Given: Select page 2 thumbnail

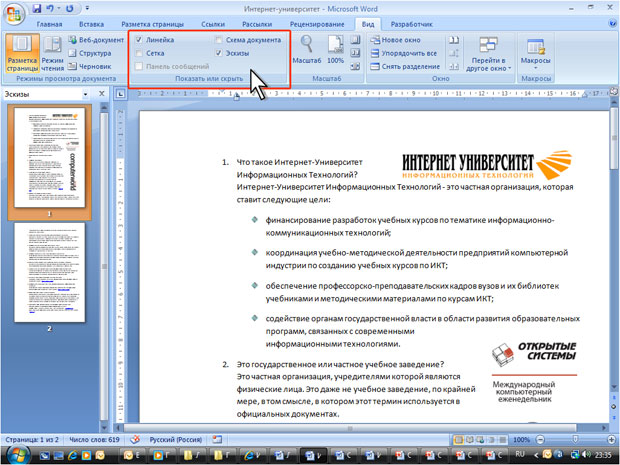Looking at the screenshot, I should (49, 272).
